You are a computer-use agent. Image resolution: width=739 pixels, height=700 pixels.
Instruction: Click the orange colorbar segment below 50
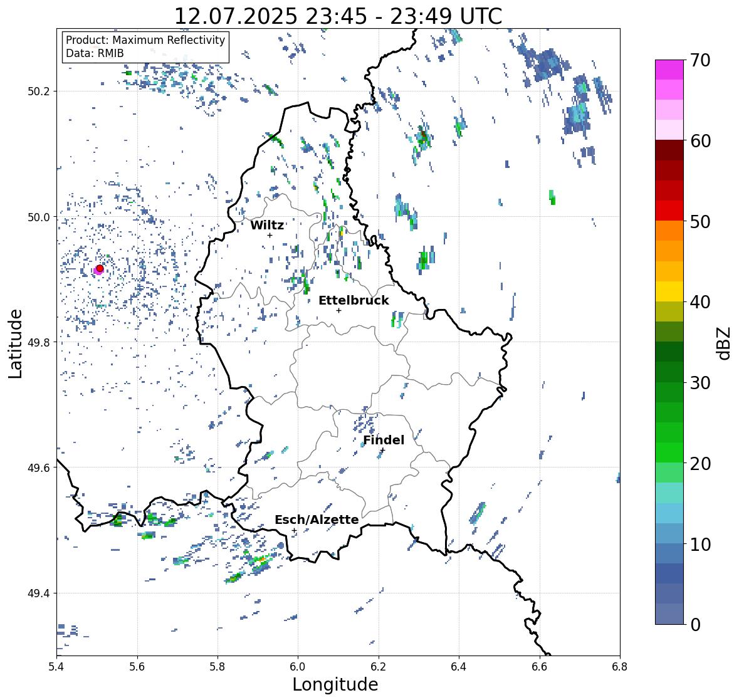(x=669, y=231)
